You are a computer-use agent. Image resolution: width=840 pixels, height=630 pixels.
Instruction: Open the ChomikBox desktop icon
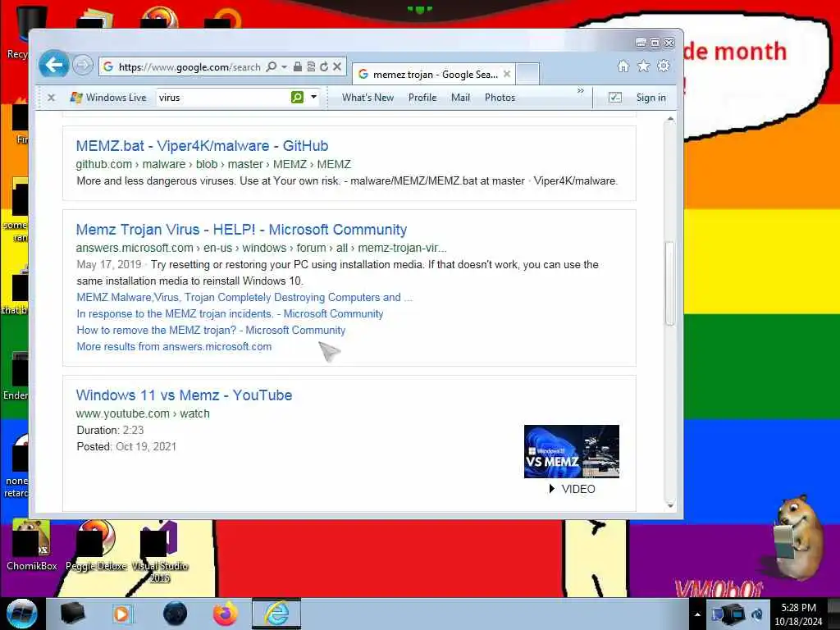31,546
